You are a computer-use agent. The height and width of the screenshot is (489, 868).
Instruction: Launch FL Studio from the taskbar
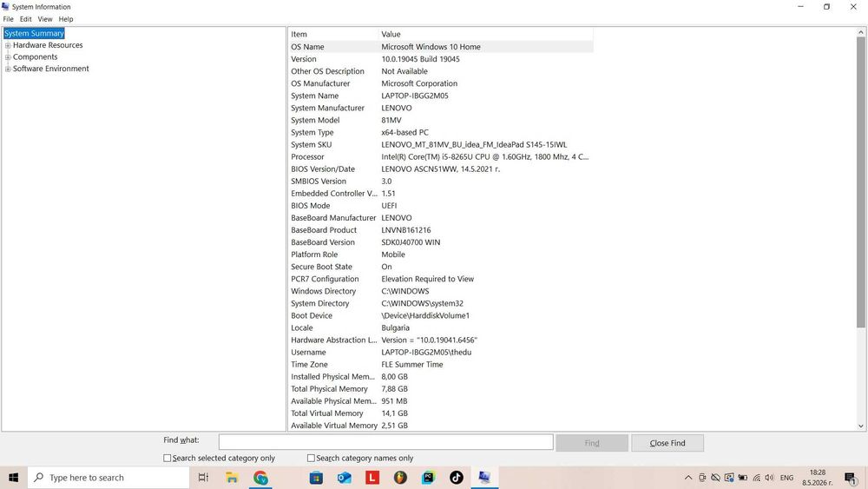[400, 478]
